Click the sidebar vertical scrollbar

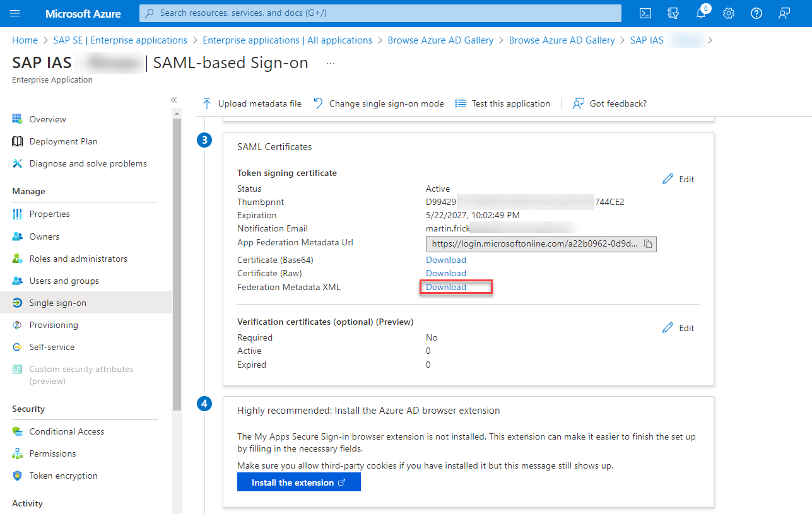click(x=177, y=265)
